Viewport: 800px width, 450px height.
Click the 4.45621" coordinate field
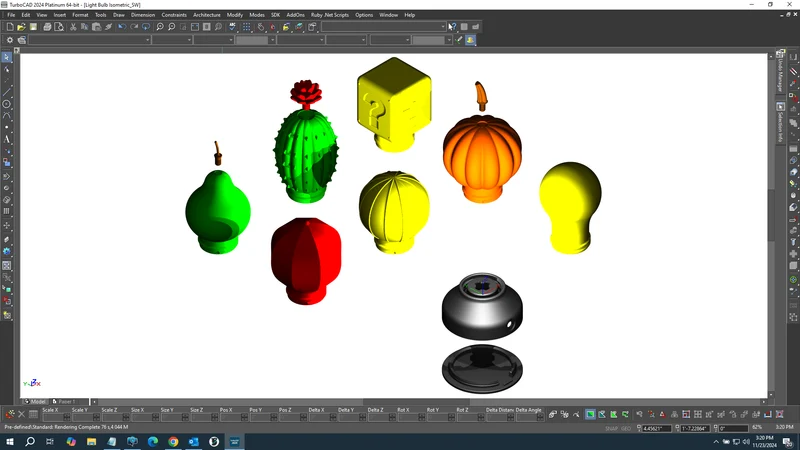657,428
